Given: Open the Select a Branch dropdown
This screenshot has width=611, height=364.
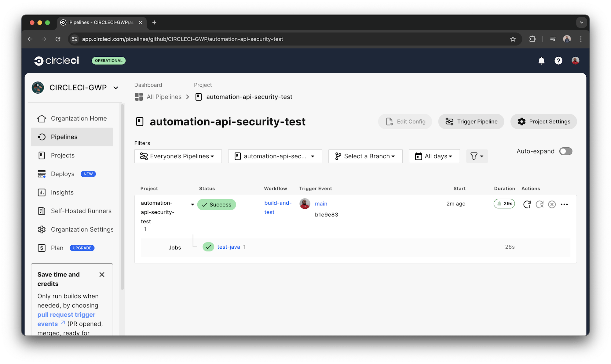Looking at the screenshot, I should pyautogui.click(x=365, y=156).
